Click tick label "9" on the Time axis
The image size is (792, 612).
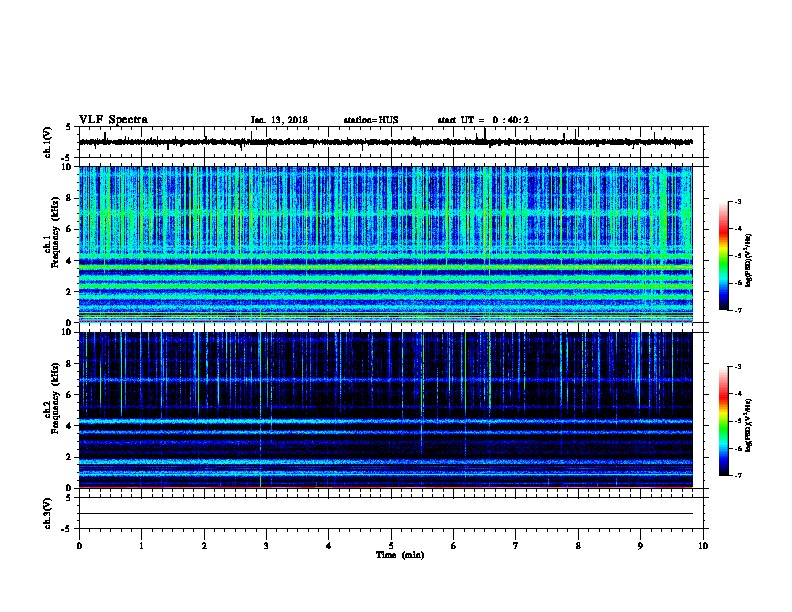pos(640,545)
